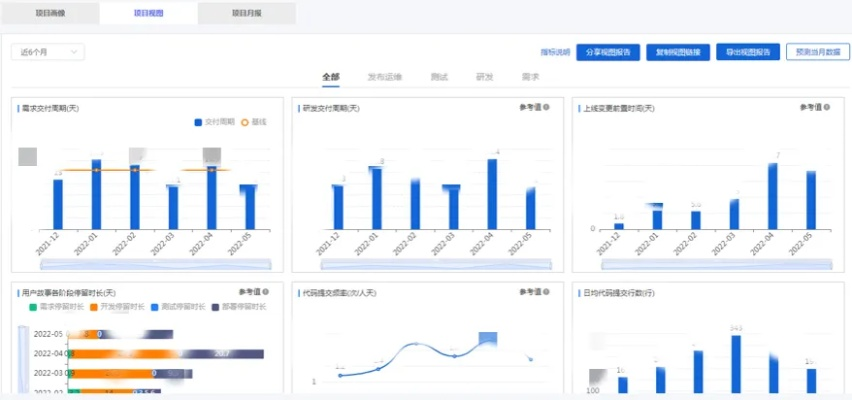Click the 参考值 info icon in 上线变更前置时间 panel
The height and width of the screenshot is (400, 852).
[x=826, y=107]
